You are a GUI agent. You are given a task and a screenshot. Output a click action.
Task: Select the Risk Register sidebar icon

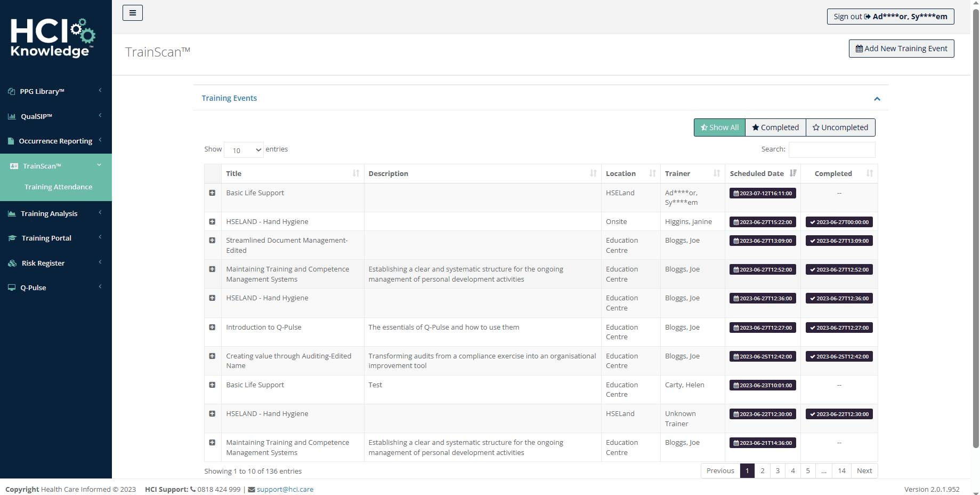[11, 262]
